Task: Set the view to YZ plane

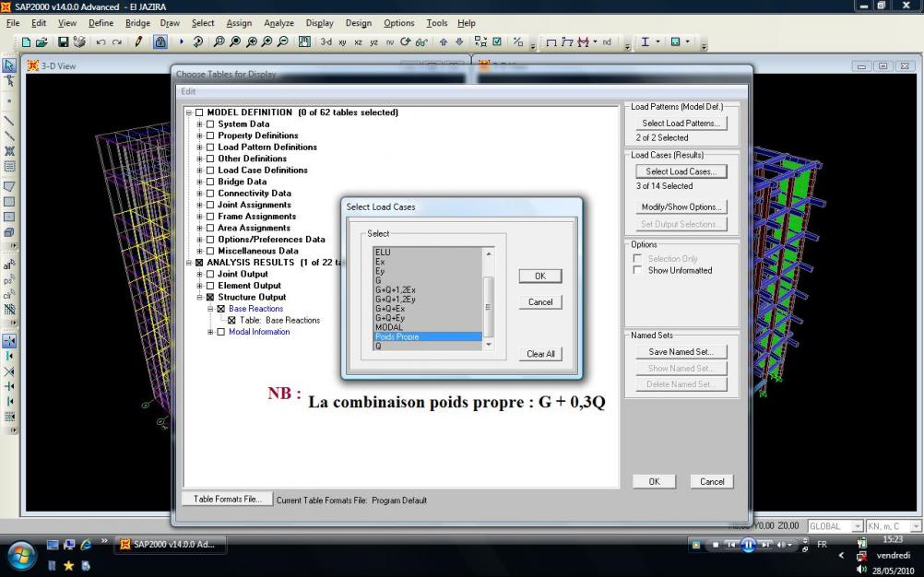Action: (373, 42)
